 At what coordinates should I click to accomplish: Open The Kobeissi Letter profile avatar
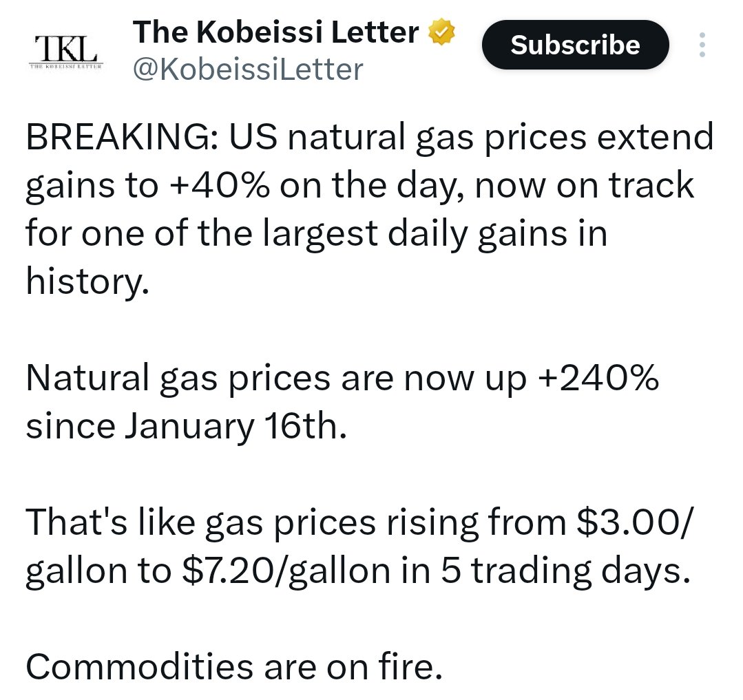pyautogui.click(x=65, y=52)
